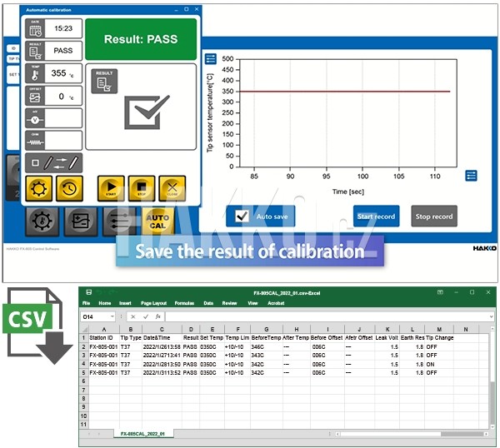Open chart menu icon at graph bottom-right

(472, 176)
